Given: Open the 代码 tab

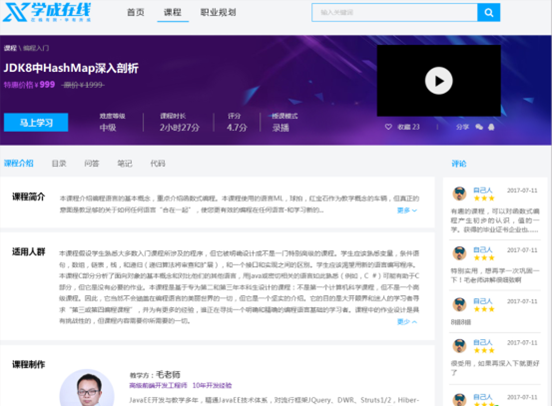Looking at the screenshot, I should 158,163.
